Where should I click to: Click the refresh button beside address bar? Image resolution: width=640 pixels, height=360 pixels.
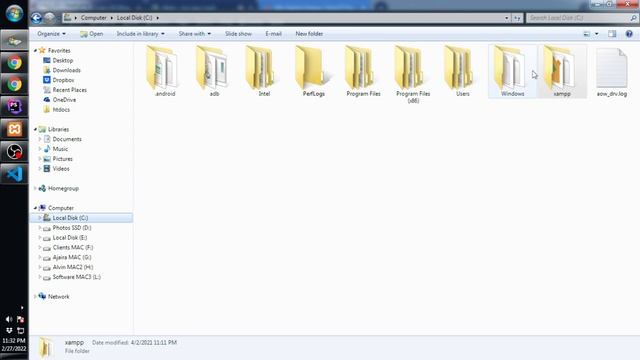point(517,18)
